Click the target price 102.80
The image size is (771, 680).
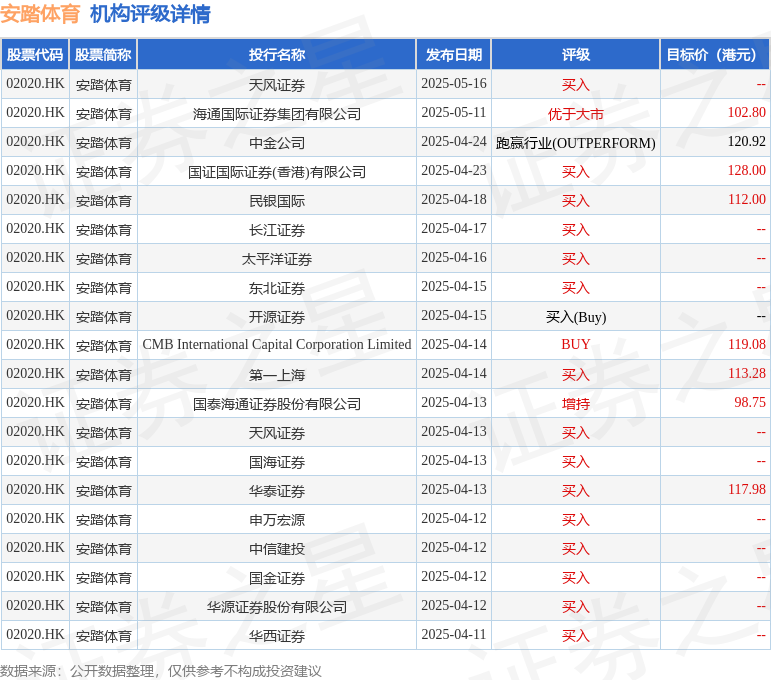point(746,113)
